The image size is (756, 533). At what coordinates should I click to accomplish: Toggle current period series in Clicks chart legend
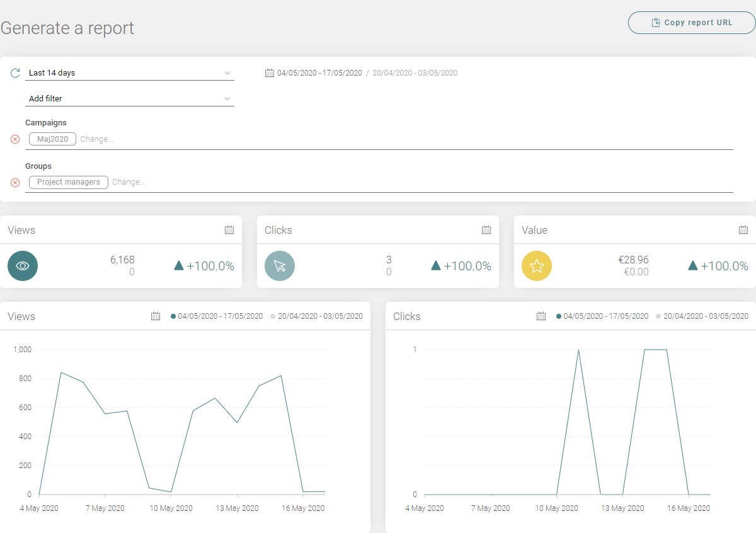(602, 316)
